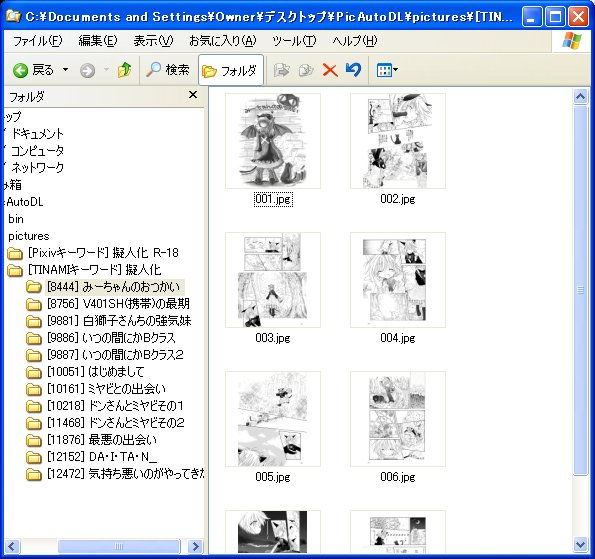Select the pictures tree item
The height and width of the screenshot is (559, 595).
[x=29, y=236]
